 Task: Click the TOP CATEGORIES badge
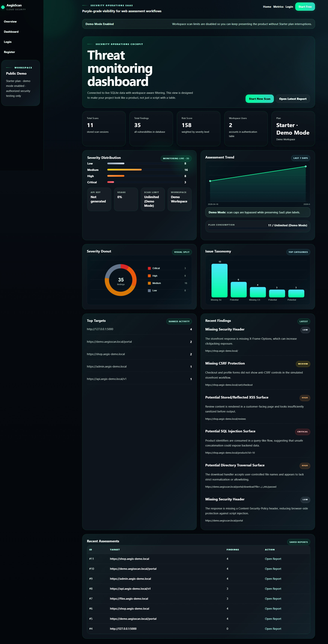(x=298, y=252)
